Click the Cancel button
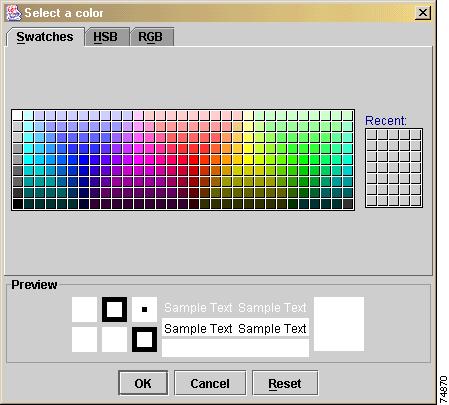 pos(210,383)
